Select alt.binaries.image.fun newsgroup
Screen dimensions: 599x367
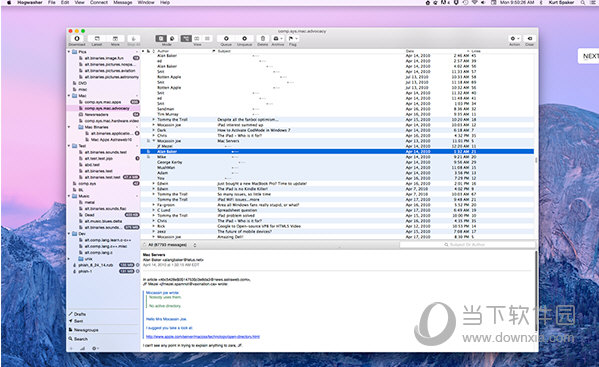coord(104,58)
